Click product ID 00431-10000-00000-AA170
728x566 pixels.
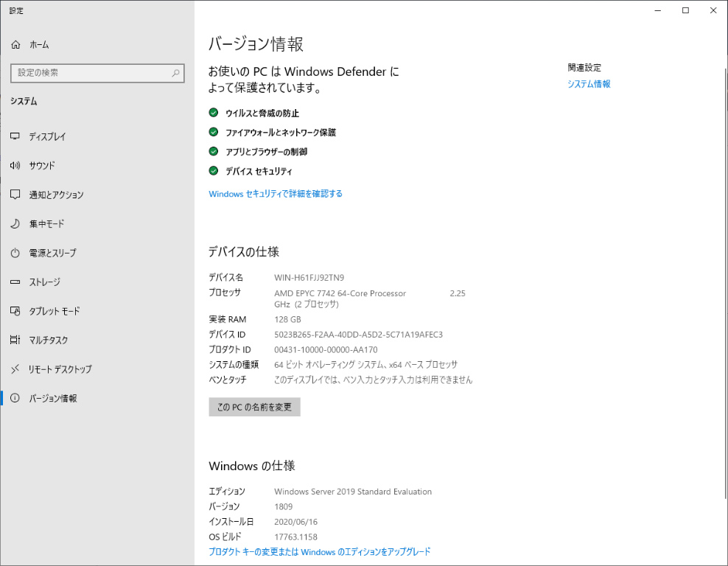326,349
